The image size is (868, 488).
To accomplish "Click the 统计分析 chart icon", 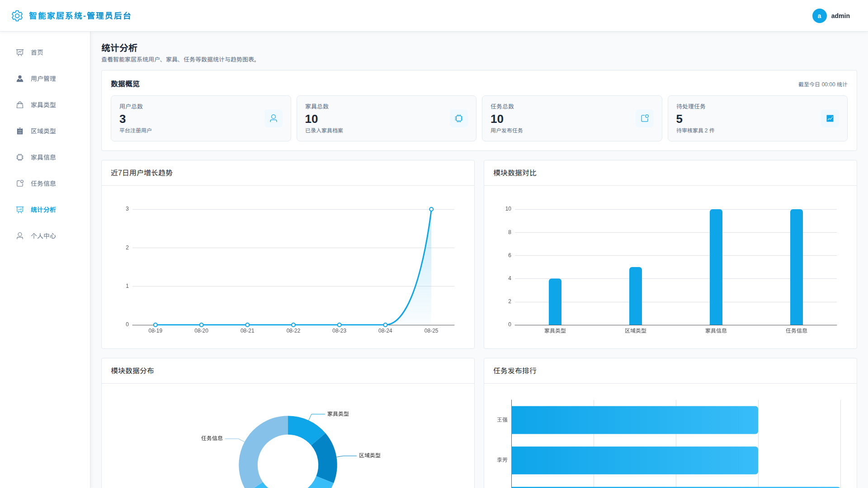I will coord(20,210).
